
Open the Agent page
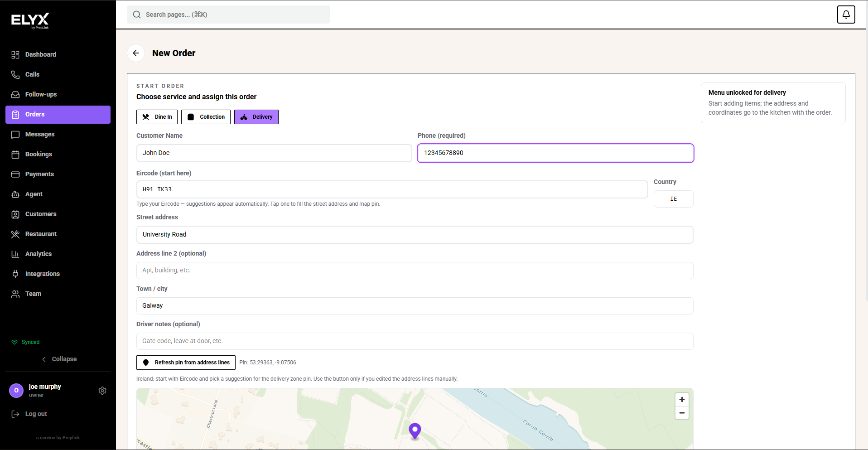58,194
